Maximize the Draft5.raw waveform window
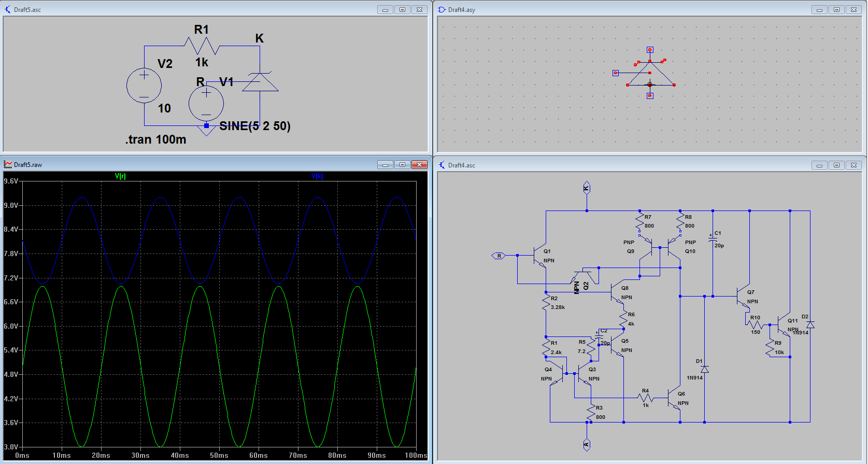The image size is (868, 464). (x=402, y=164)
